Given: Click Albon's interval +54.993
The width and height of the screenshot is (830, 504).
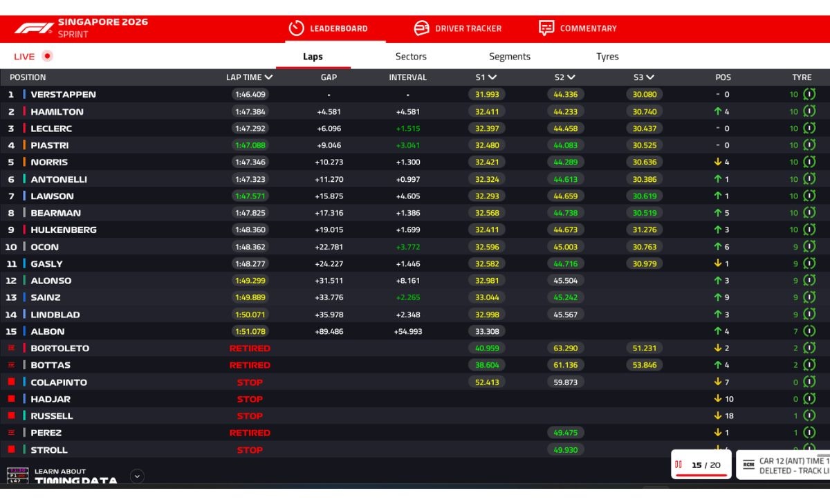Looking at the screenshot, I should pos(407,331).
